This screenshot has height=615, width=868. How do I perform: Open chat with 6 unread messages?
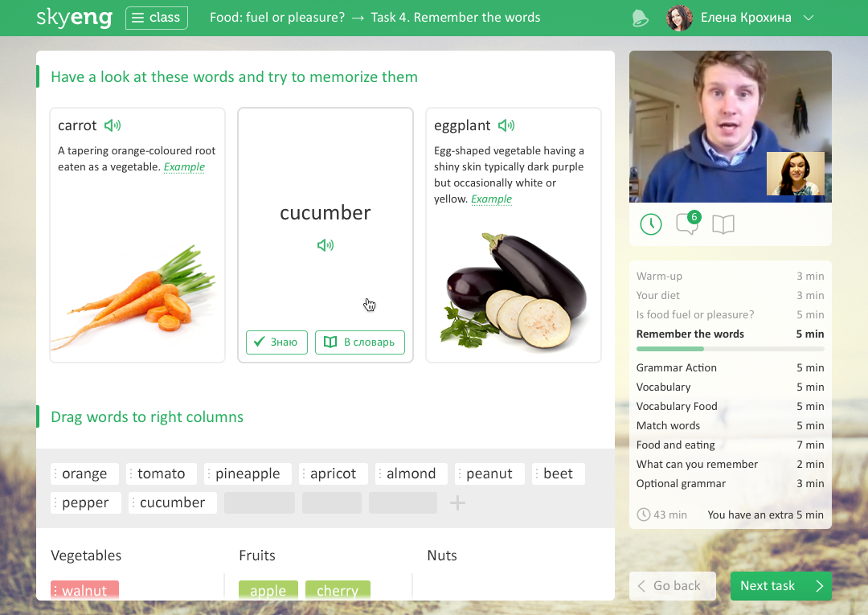(688, 223)
